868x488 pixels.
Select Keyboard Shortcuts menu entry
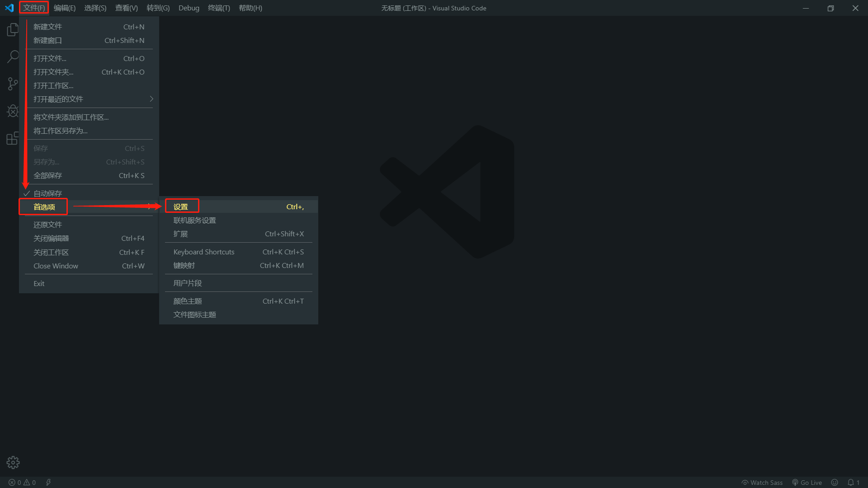coord(204,252)
